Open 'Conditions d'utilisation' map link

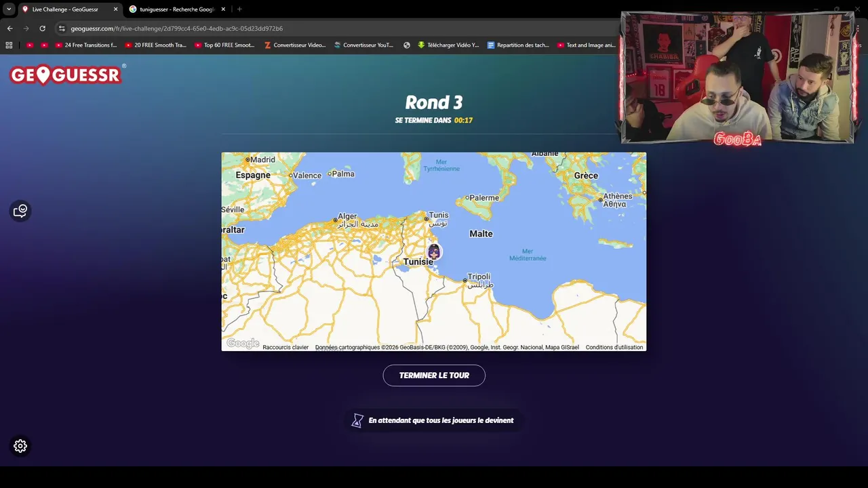(614, 347)
